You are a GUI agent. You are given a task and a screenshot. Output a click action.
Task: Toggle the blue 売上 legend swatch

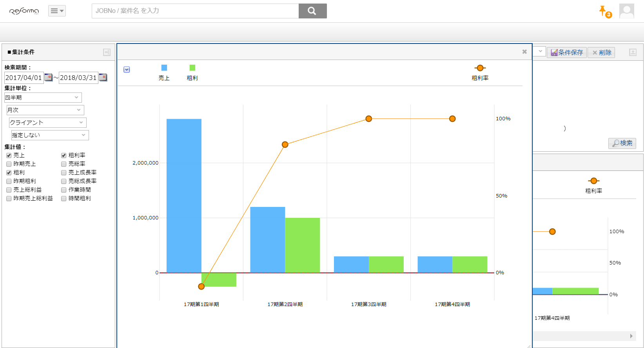tap(164, 68)
